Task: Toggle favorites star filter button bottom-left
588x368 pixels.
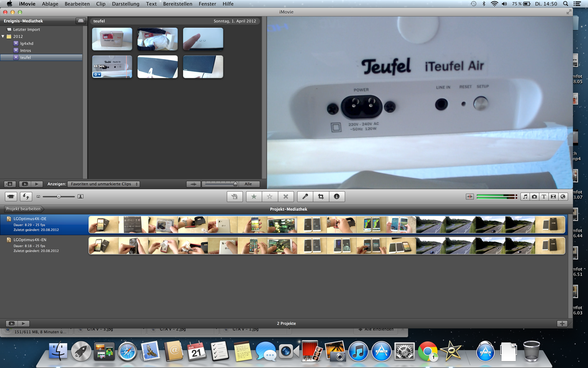Action: click(x=10, y=184)
